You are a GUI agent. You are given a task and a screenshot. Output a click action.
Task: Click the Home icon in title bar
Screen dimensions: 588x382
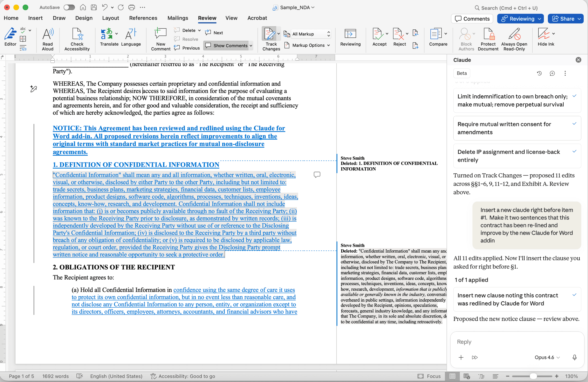coord(83,7)
